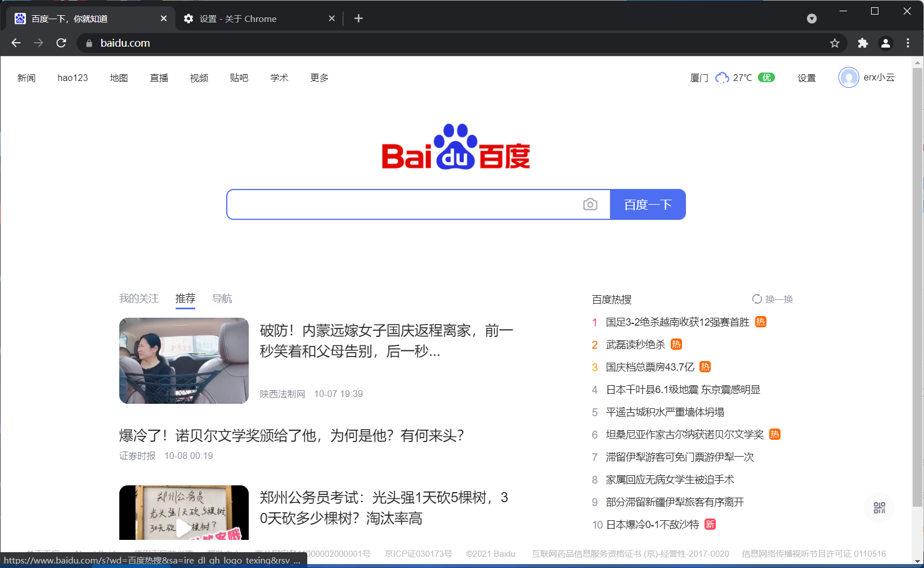Click the browser back arrow
This screenshot has width=924, height=568.
click(16, 43)
